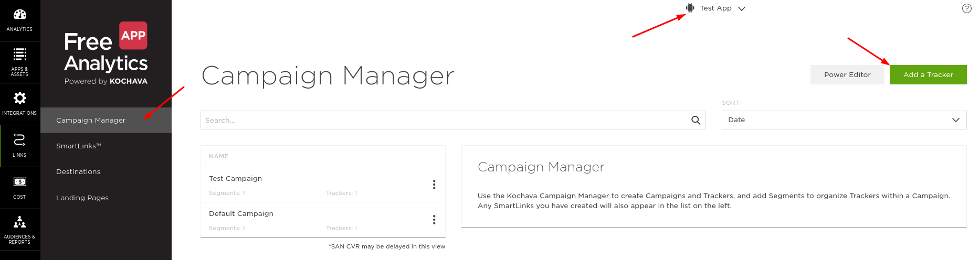Open the Power Editor button
Image resolution: width=980 pixels, height=260 pixels.
pos(847,75)
